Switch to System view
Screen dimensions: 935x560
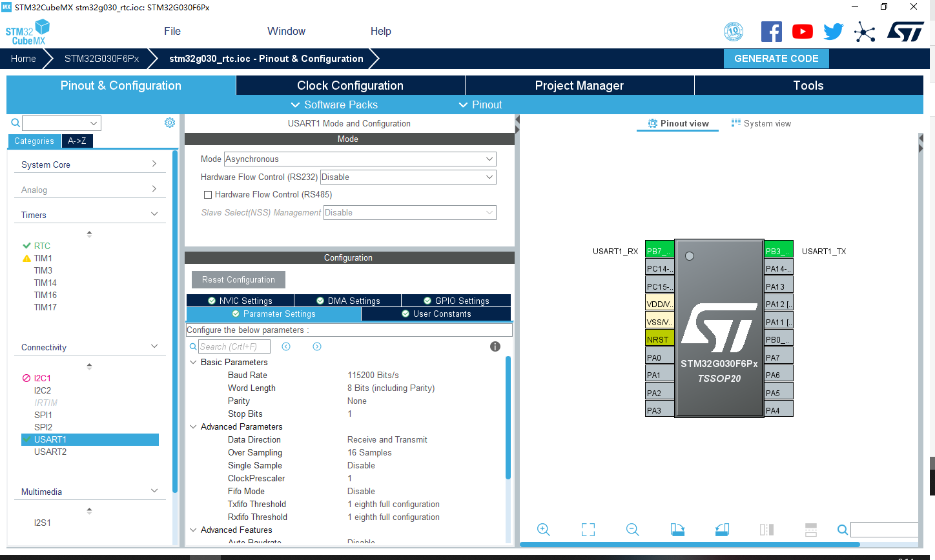pos(761,123)
